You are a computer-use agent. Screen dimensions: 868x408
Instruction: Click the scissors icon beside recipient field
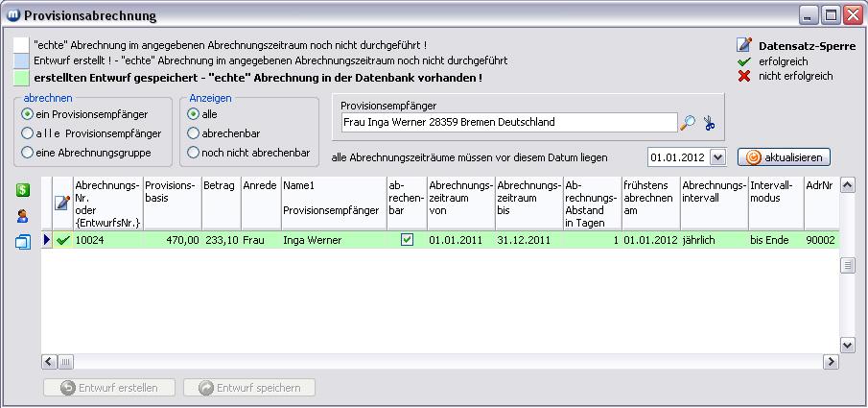709,123
